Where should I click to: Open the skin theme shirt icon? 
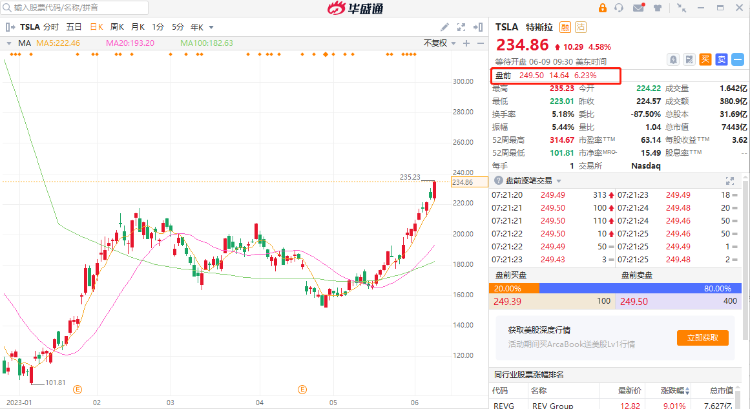[658, 8]
